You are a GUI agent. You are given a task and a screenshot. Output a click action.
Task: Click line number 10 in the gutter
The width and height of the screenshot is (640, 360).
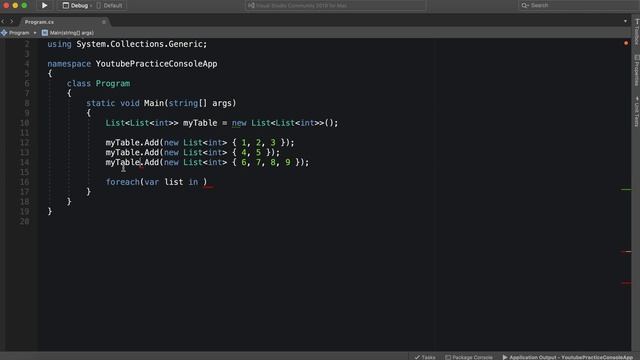[x=24, y=123]
